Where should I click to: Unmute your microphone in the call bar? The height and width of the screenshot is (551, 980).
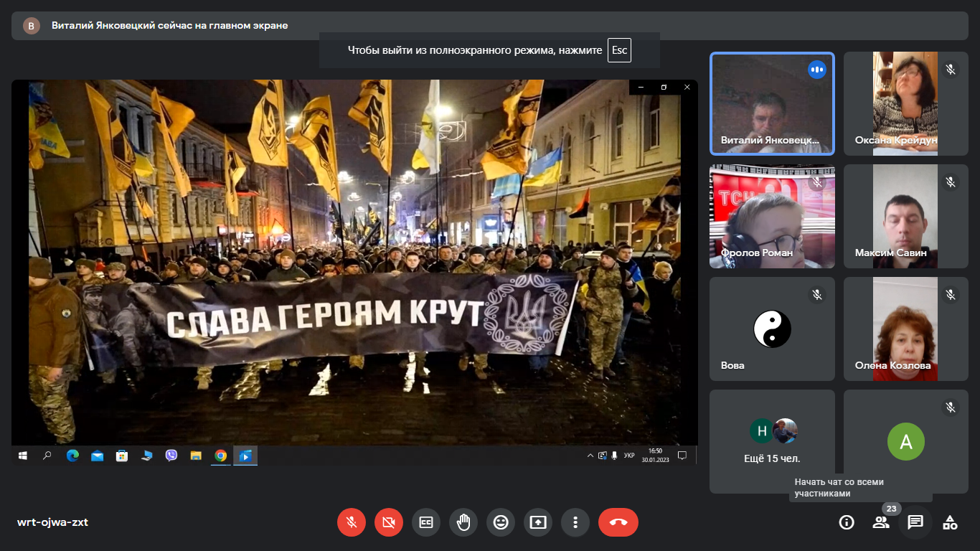[x=352, y=522]
